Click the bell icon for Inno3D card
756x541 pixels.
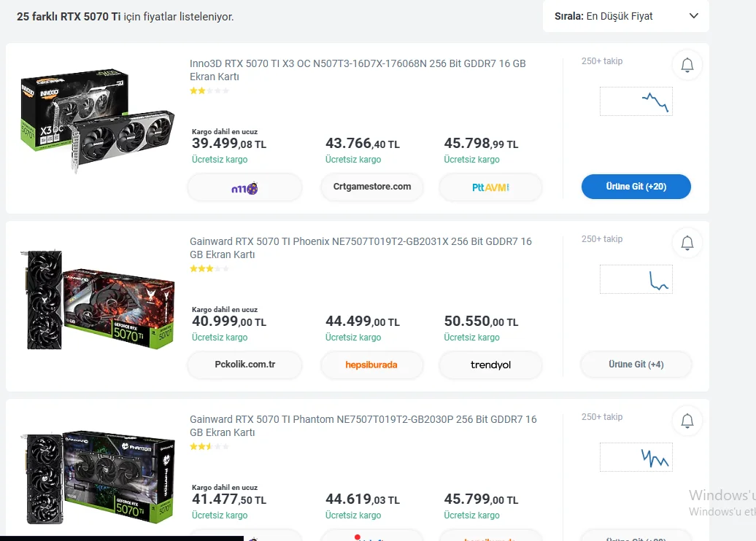[687, 66]
